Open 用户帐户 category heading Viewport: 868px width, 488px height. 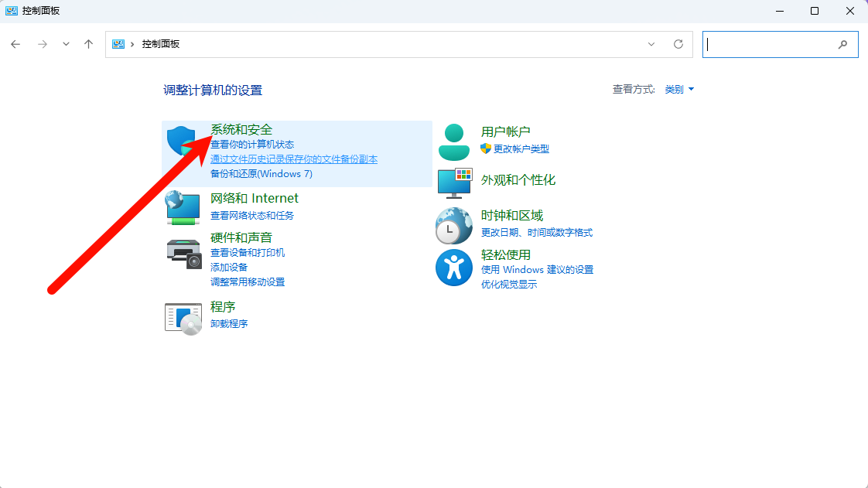505,131
